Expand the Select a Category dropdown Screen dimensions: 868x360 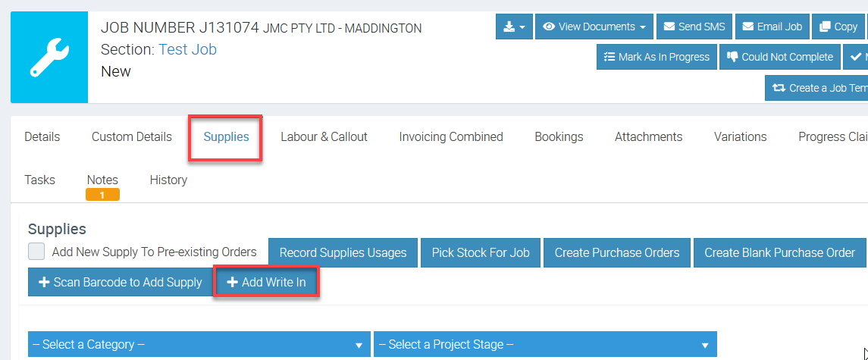199,345
